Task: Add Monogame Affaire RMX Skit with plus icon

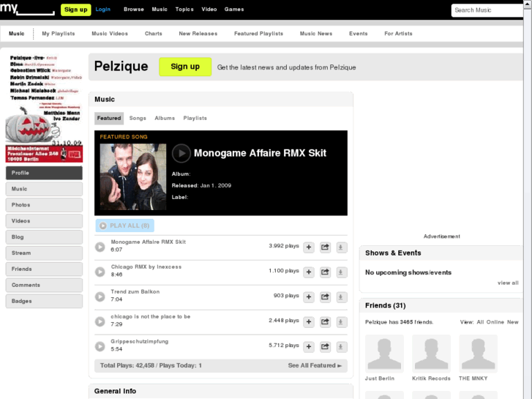Action: (309, 247)
